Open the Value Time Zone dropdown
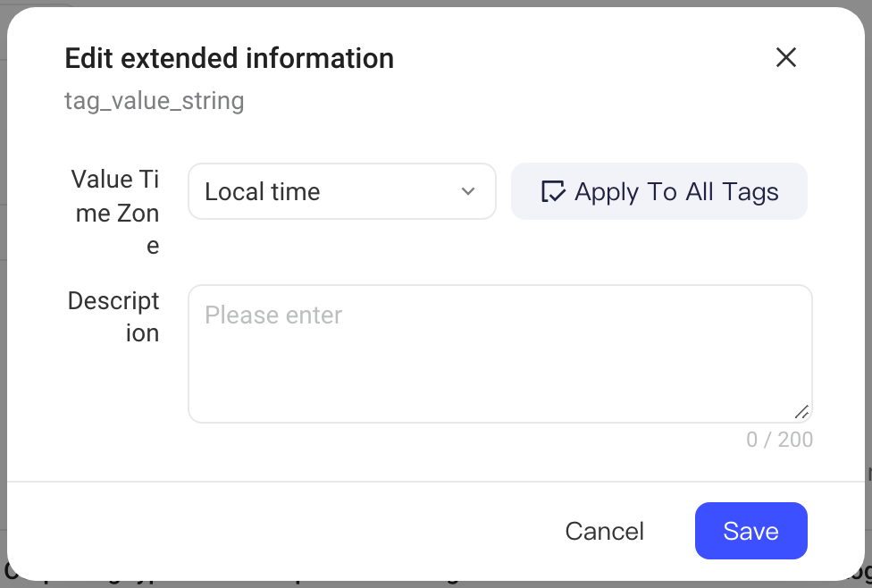Screen dimensions: 872x588 tap(342, 191)
